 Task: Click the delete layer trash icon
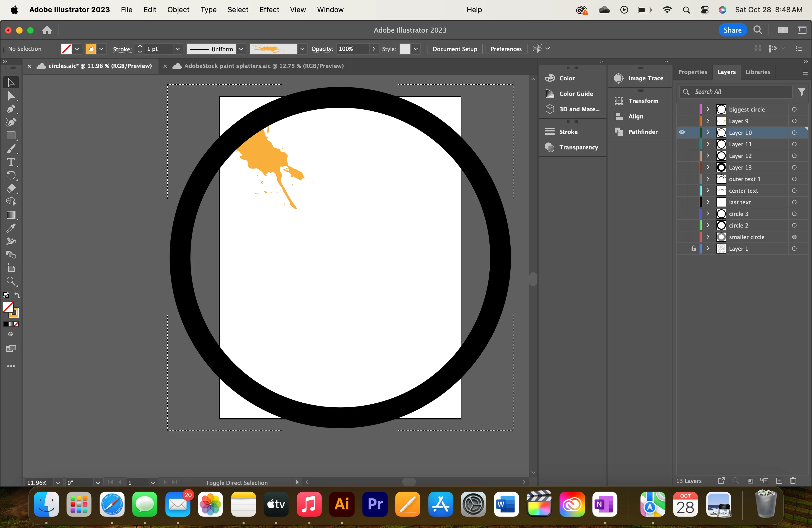793,481
